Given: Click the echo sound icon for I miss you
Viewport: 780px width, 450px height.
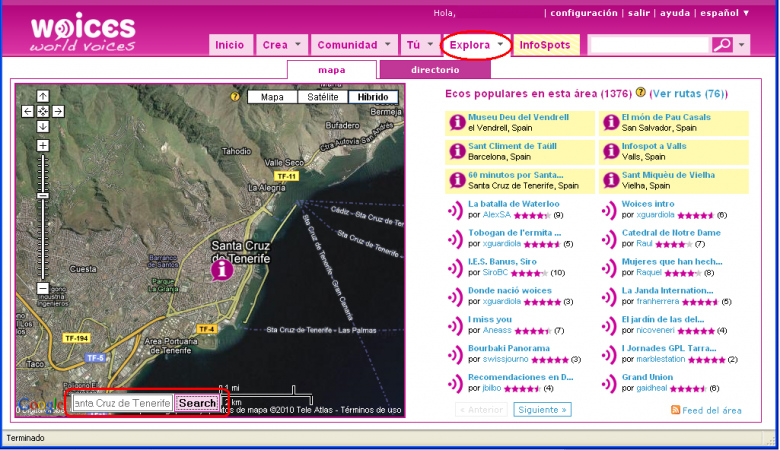Looking at the screenshot, I should 455,326.
